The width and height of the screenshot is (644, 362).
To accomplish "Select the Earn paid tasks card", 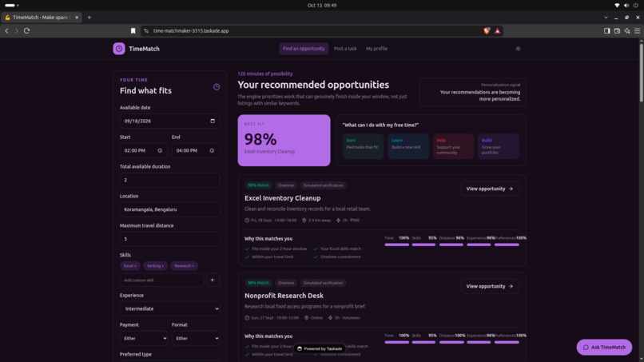I will (363, 146).
